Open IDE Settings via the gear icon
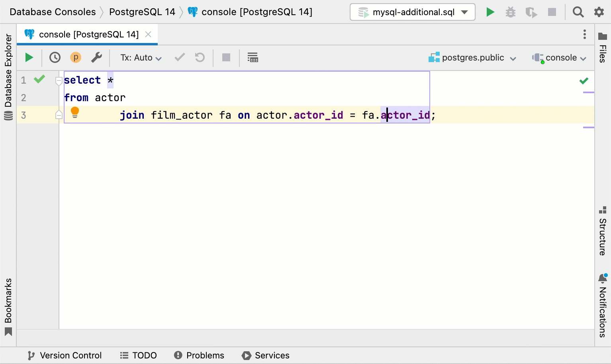The height and width of the screenshot is (364, 611). coord(599,12)
